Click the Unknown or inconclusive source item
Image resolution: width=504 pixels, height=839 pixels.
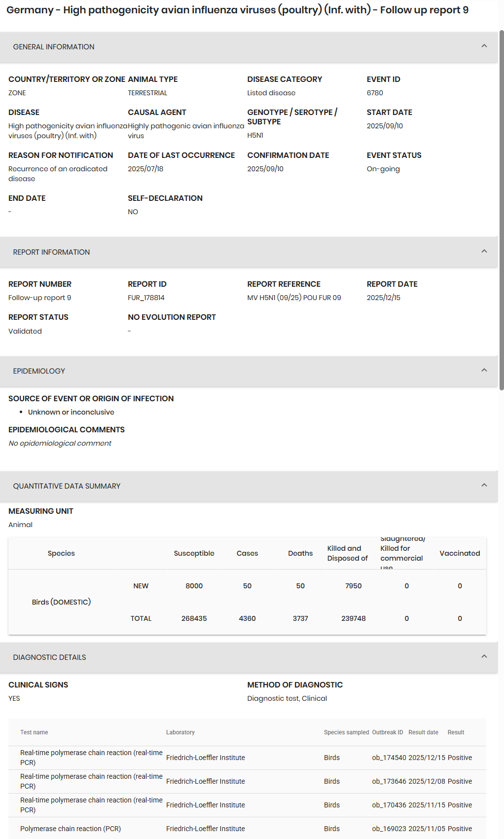click(x=71, y=412)
